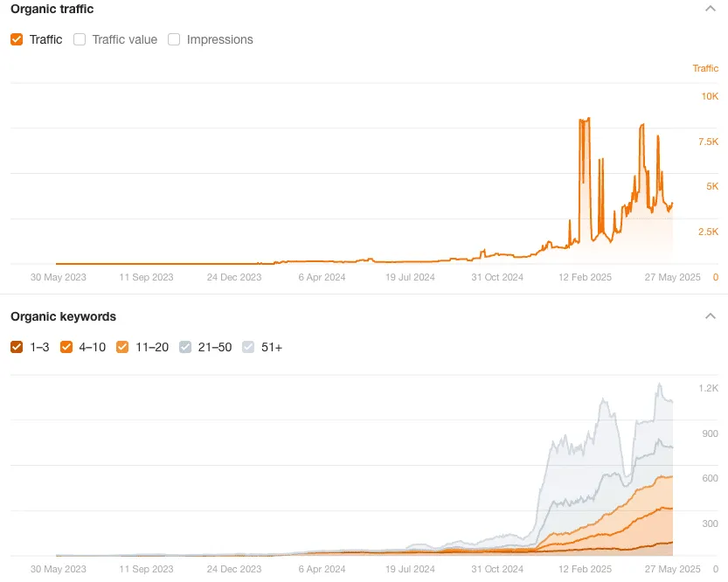This screenshot has width=728, height=582.
Task: Enable the 21–50 keyword position filter
Action: (x=184, y=347)
